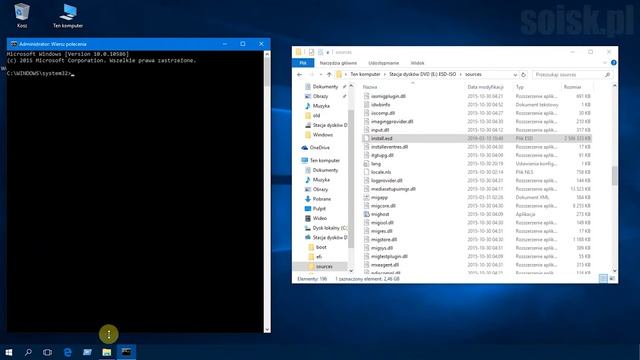Click the OneDrive cloud icon in navigation pane
The height and width of the screenshot is (360, 640).
[x=304, y=147]
